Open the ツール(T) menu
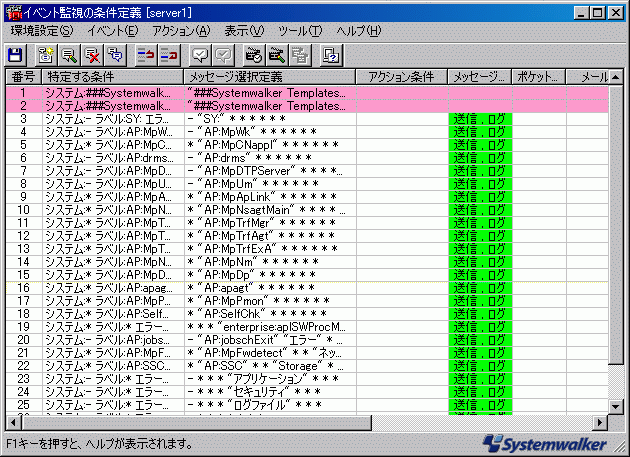The image size is (630, 457). click(x=300, y=31)
